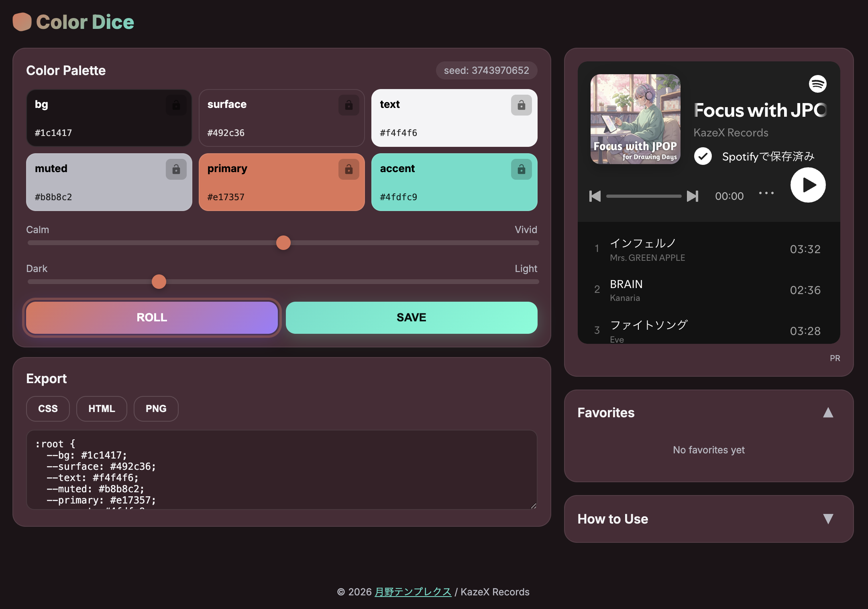Click the saved-to-Spotify checkmark icon

702,156
